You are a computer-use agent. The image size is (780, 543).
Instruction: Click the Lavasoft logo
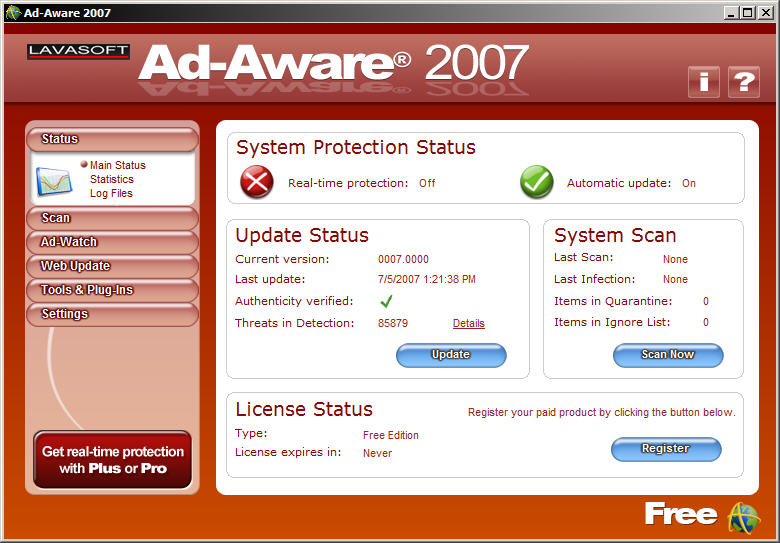point(79,51)
